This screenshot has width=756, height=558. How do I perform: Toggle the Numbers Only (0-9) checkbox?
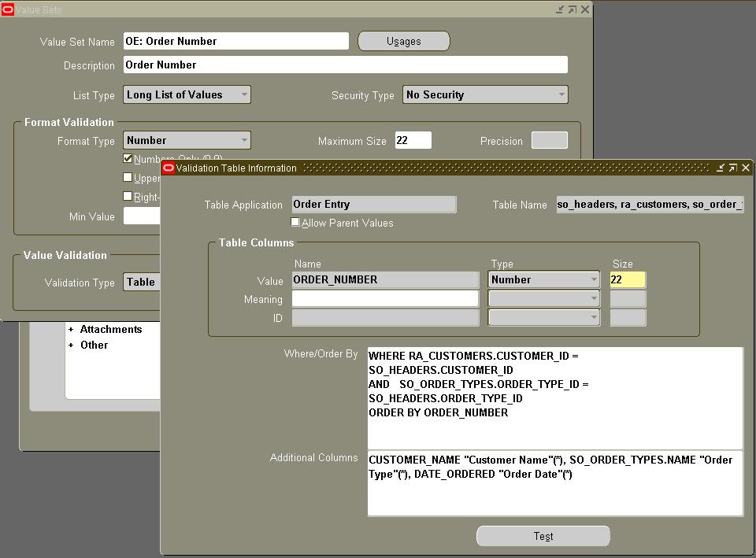[x=128, y=157]
